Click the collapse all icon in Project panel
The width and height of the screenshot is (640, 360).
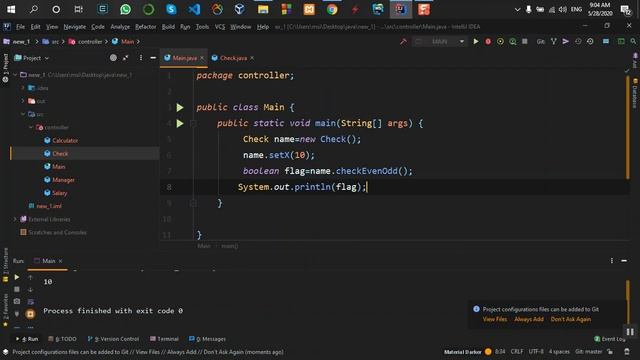tap(126, 58)
